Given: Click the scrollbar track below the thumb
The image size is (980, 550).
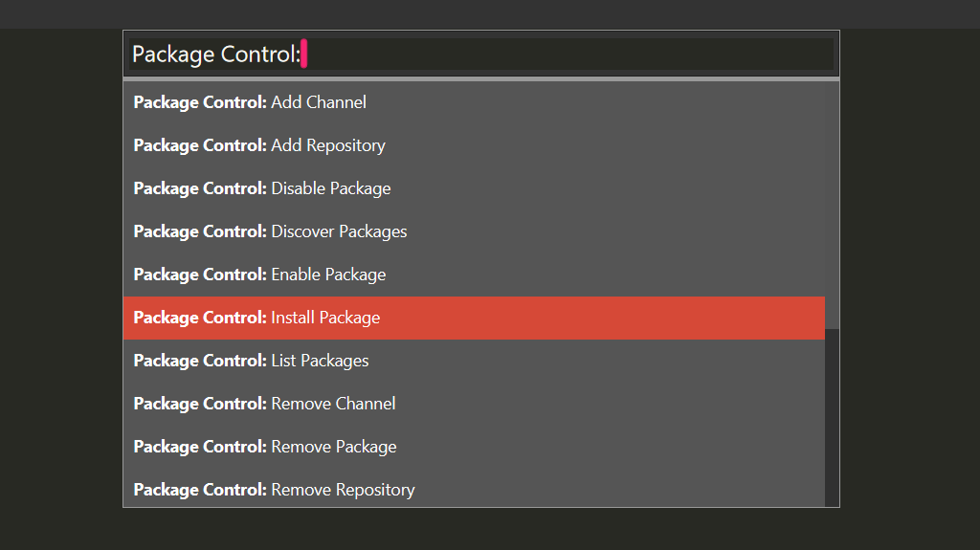Looking at the screenshot, I should click(832, 417).
